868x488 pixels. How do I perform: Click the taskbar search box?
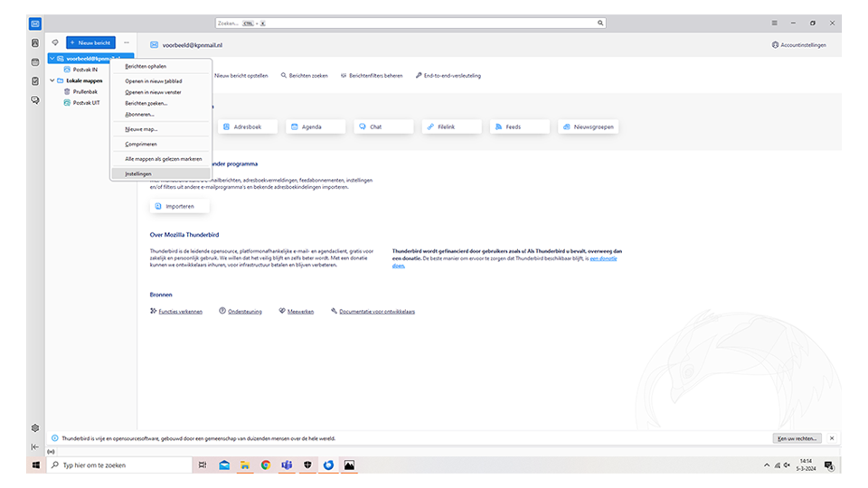click(119, 465)
